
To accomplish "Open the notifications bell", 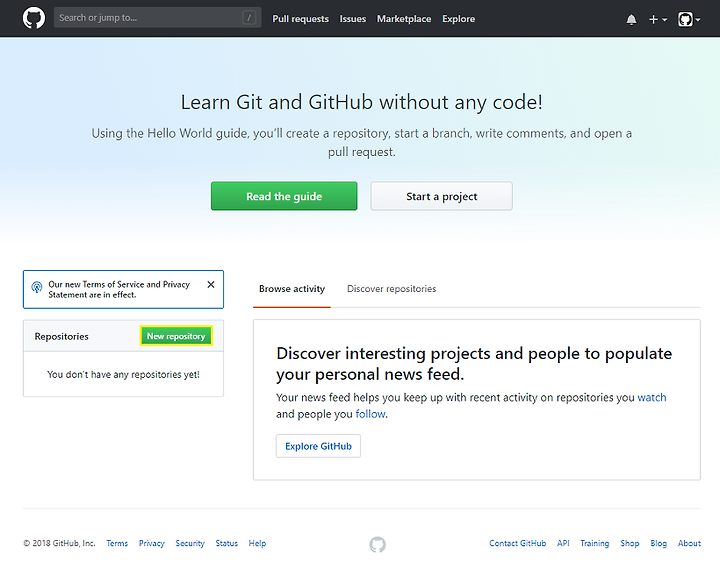I will pos(631,19).
